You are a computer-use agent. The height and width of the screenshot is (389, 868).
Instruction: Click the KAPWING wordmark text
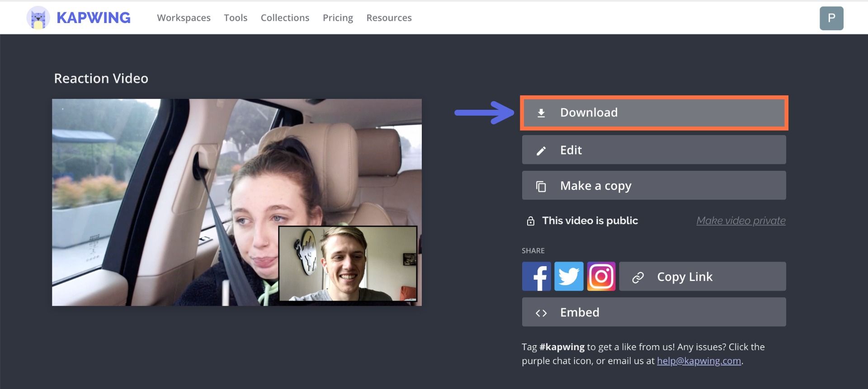pyautogui.click(x=94, y=18)
